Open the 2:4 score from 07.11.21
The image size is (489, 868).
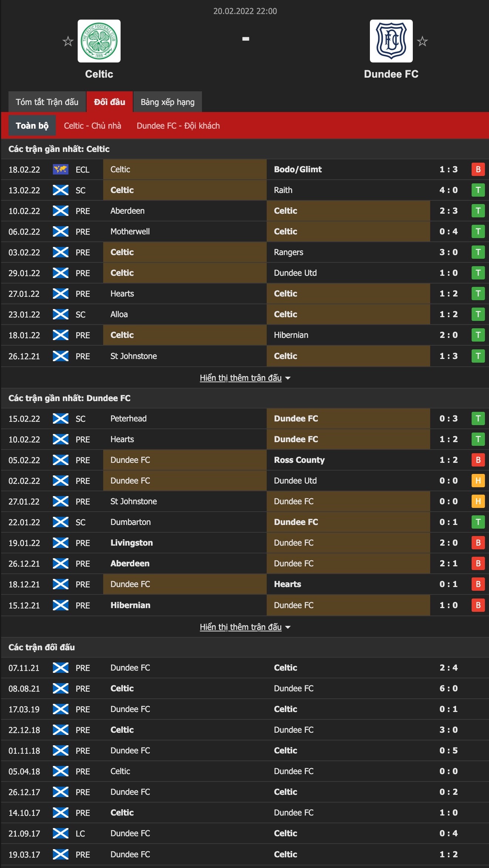(449, 668)
